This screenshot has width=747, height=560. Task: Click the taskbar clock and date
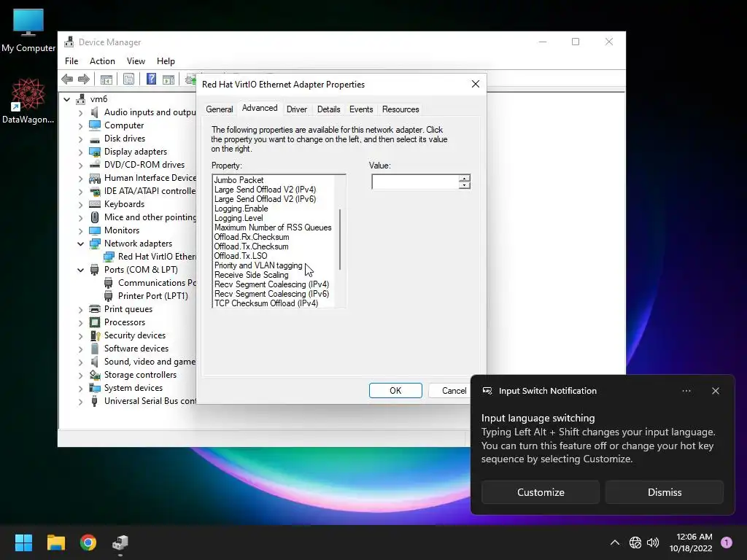coord(690,542)
